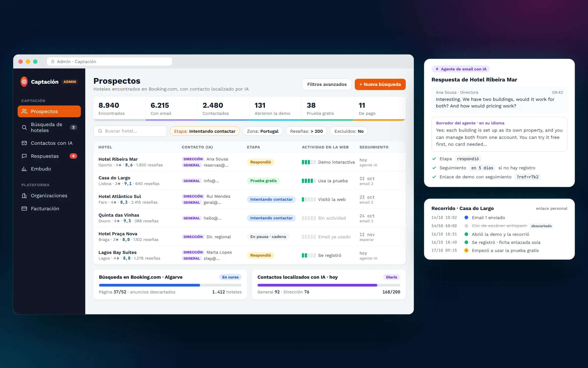Open Facturación under Plataforma
The image size is (588, 368).
pyautogui.click(x=49, y=209)
